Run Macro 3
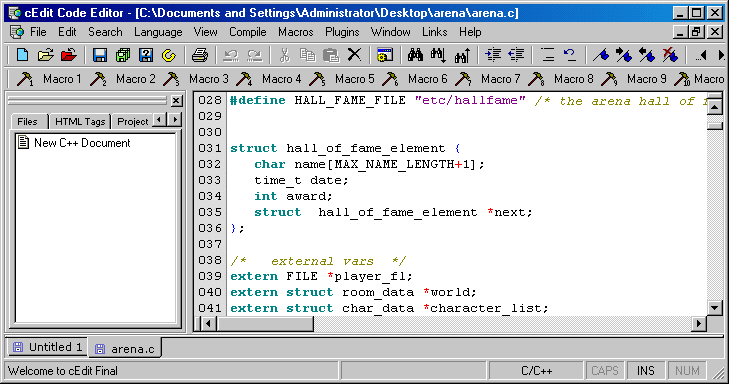This screenshot has width=729, height=384. click(x=195, y=79)
